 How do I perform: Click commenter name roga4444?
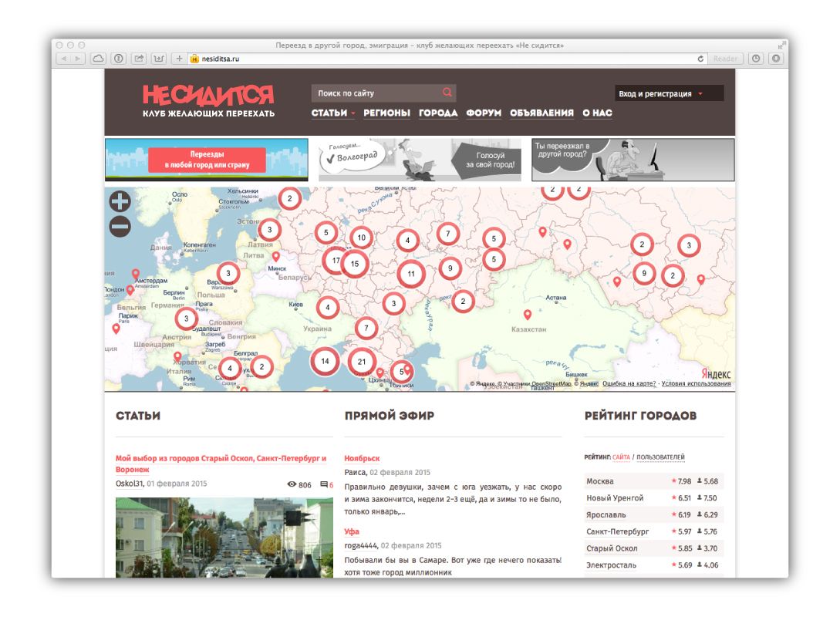360,545
